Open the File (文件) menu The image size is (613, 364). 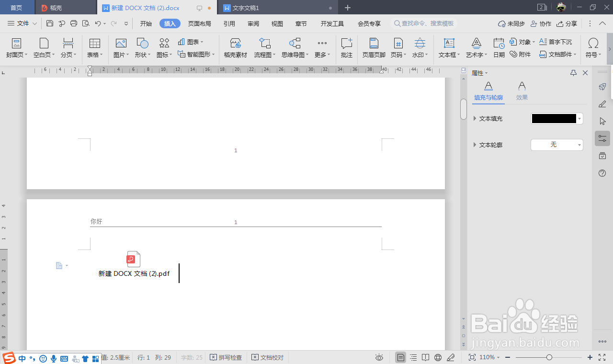(x=23, y=23)
